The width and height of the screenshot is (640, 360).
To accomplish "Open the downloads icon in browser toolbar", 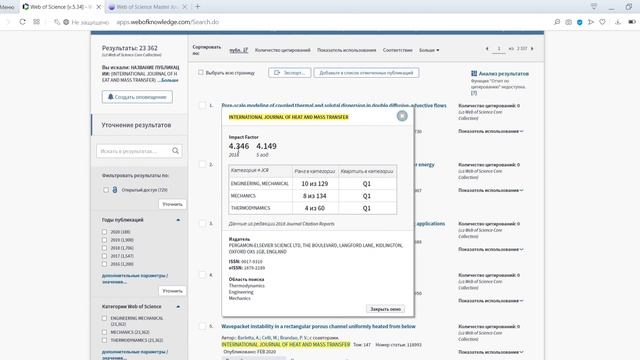I will point(618,22).
